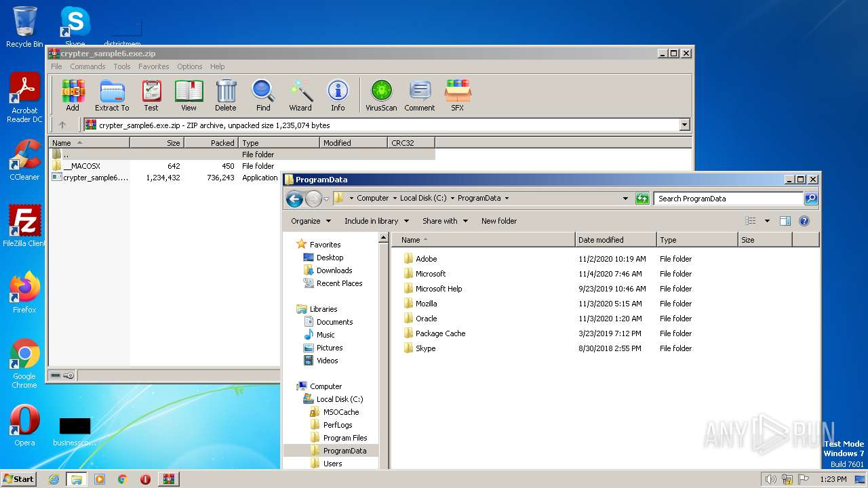868x488 pixels.
Task: Open FileZilla Client desktop shortcut
Action: coord(24,226)
